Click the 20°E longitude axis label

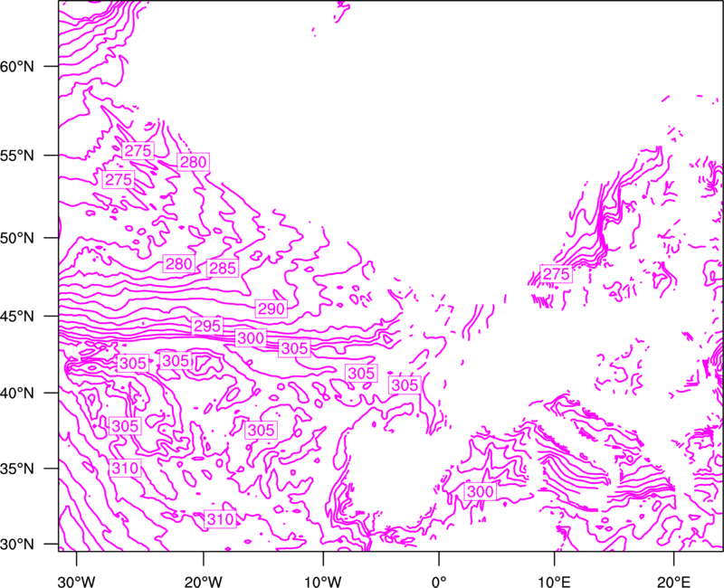coord(673,582)
